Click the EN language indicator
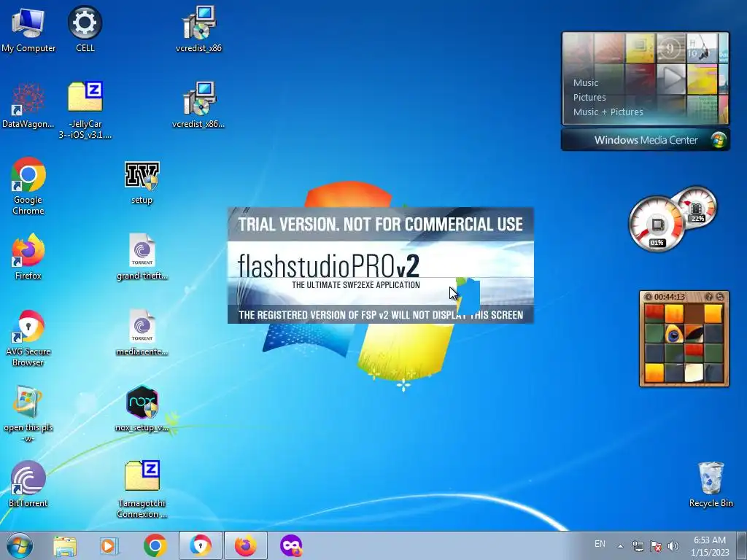The image size is (747, 560). coord(600,544)
